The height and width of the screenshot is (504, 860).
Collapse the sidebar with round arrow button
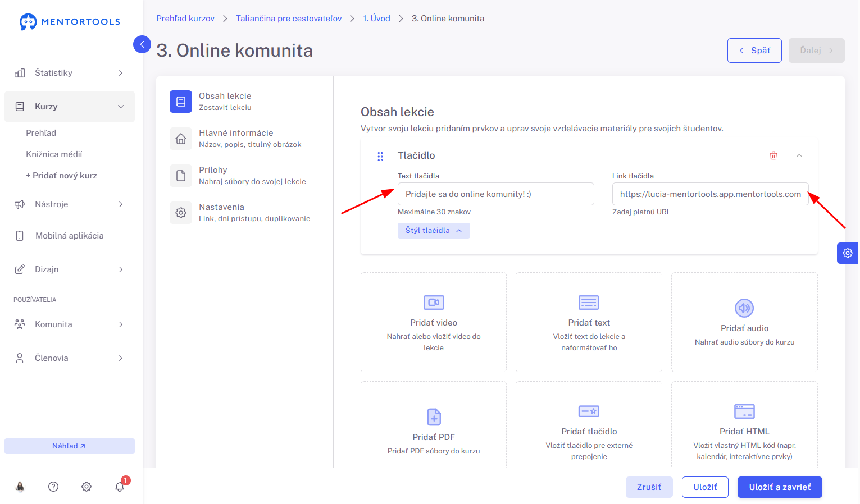coord(142,44)
